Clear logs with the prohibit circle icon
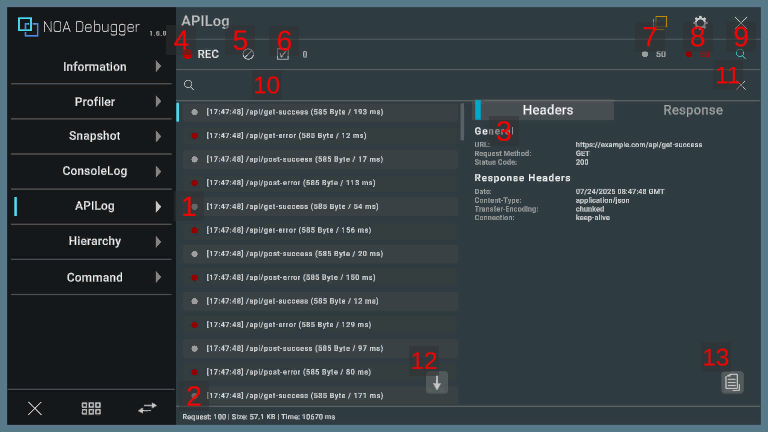 point(248,54)
